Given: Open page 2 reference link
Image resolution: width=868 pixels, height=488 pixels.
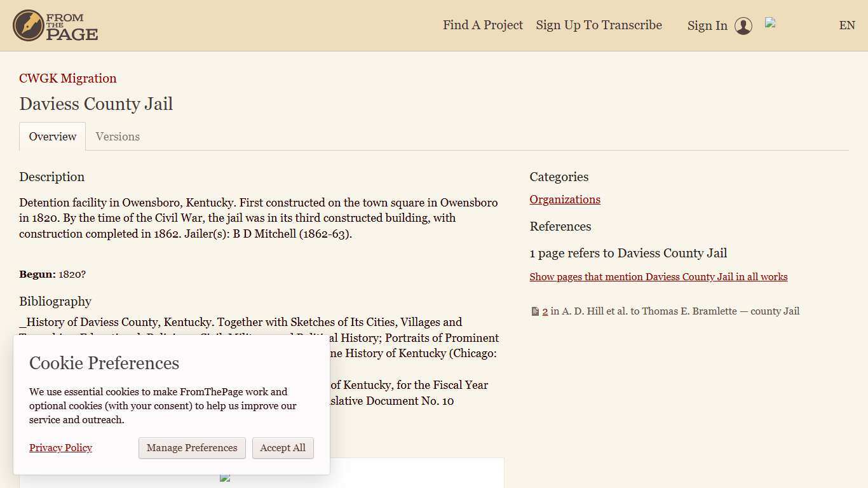Looking at the screenshot, I should coord(545,311).
